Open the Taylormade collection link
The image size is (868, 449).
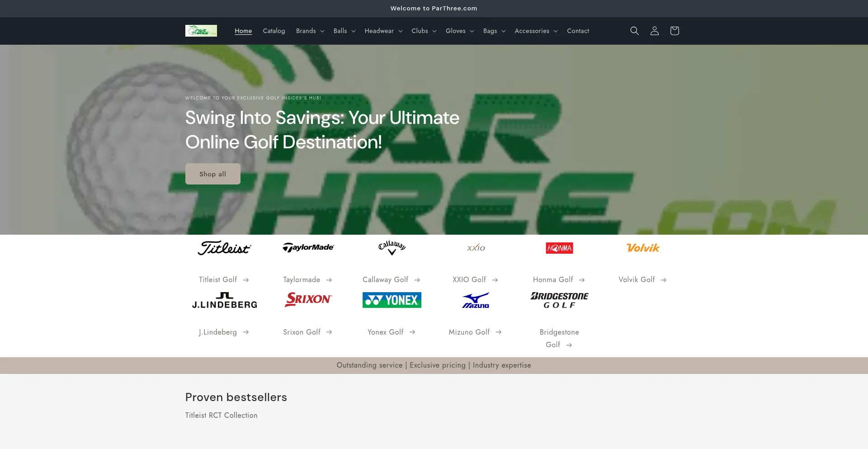coord(308,280)
